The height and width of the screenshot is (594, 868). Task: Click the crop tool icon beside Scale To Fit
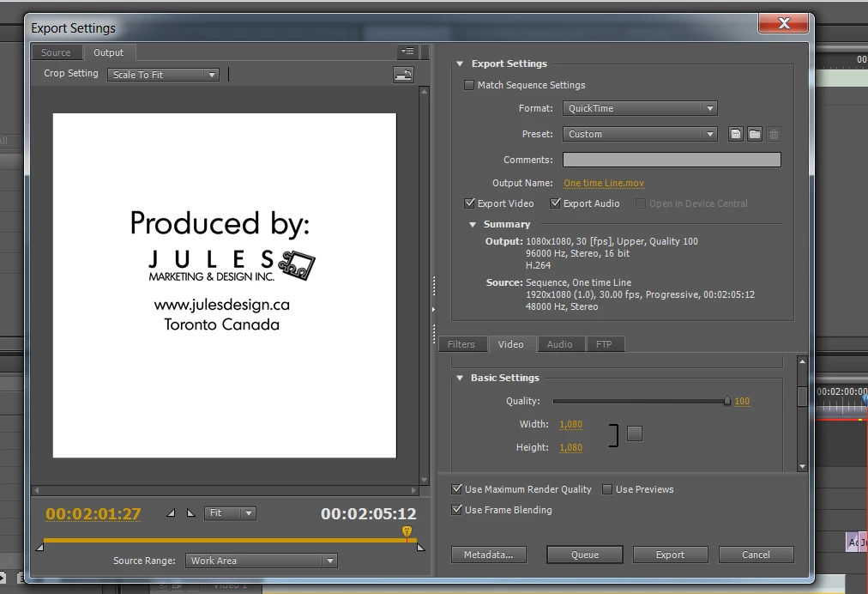tap(403, 74)
